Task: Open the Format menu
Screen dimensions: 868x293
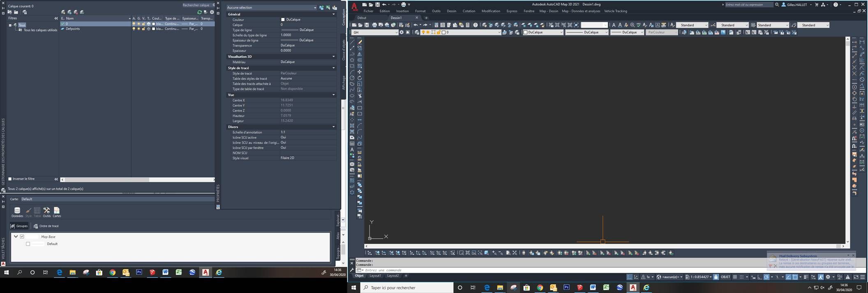Action: pyautogui.click(x=420, y=11)
